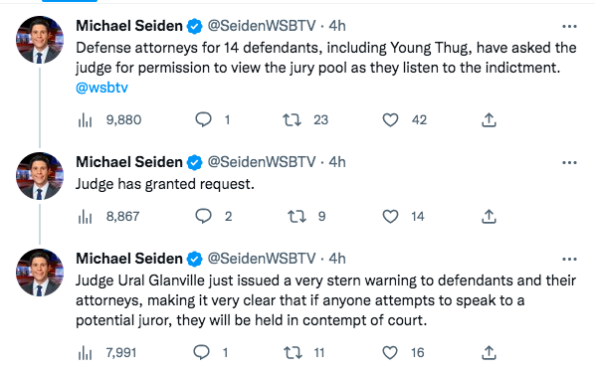Open more options on Glanville warning tweet
The width and height of the screenshot is (595, 374).
[569, 259]
